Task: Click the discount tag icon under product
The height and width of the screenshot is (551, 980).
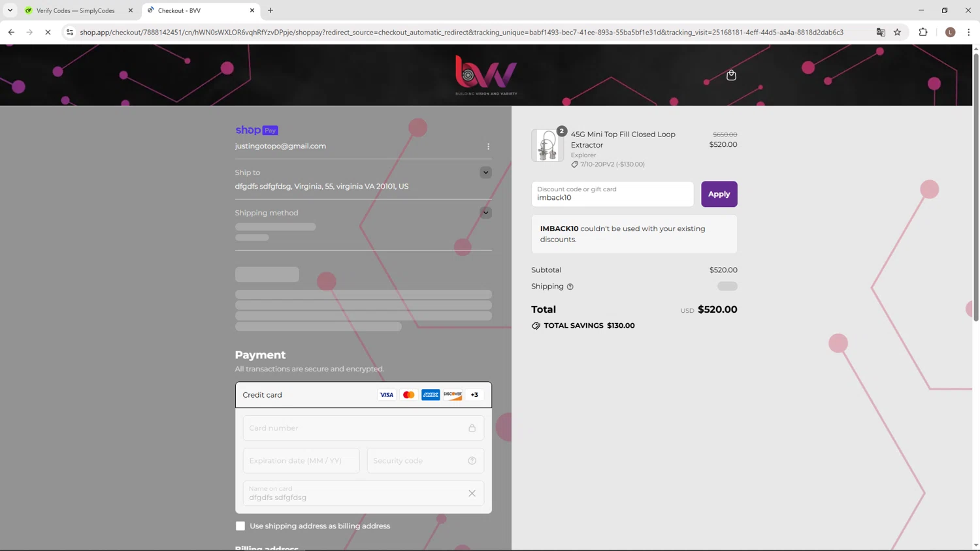Action: point(574,165)
